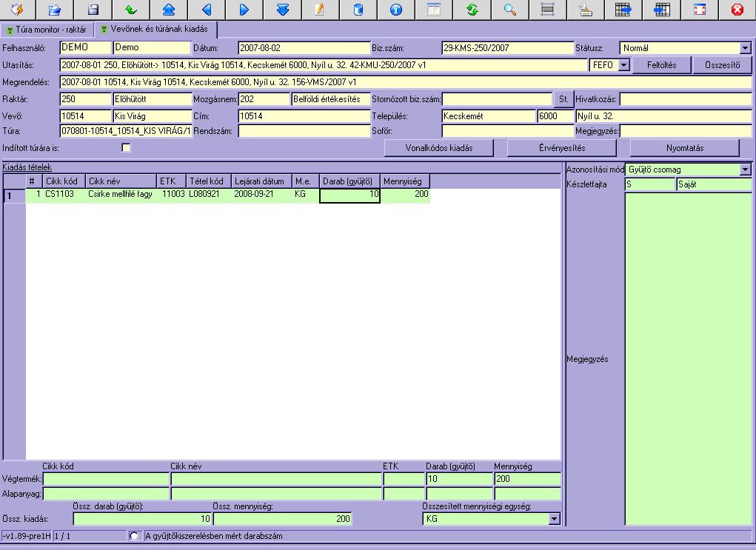Select the status bar radio button
The height and width of the screenshot is (550, 756).
[x=134, y=535]
